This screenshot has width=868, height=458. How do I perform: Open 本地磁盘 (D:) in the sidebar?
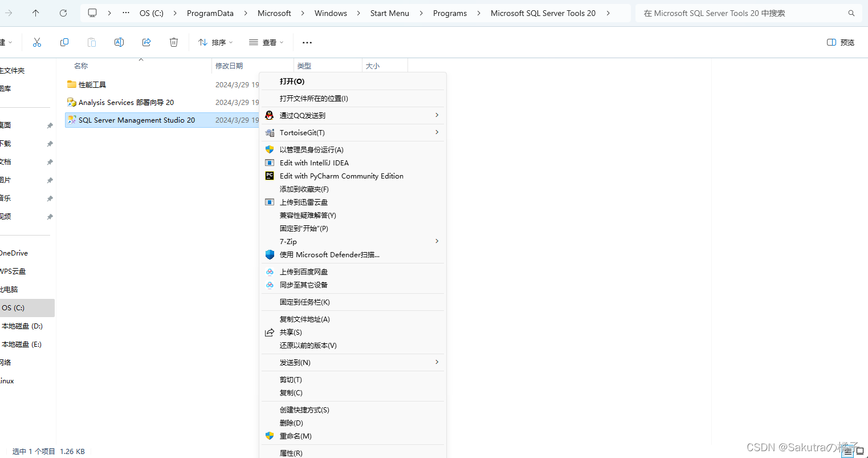(x=22, y=326)
